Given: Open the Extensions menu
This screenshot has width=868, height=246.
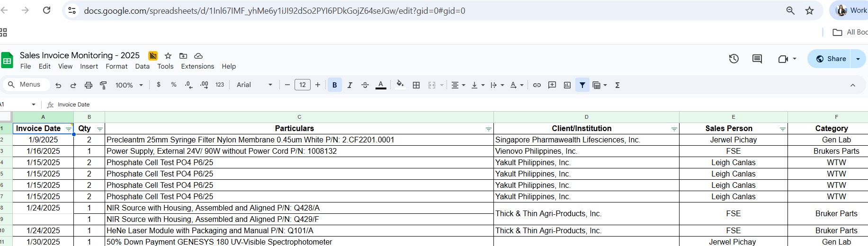Looking at the screenshot, I should click(x=197, y=66).
